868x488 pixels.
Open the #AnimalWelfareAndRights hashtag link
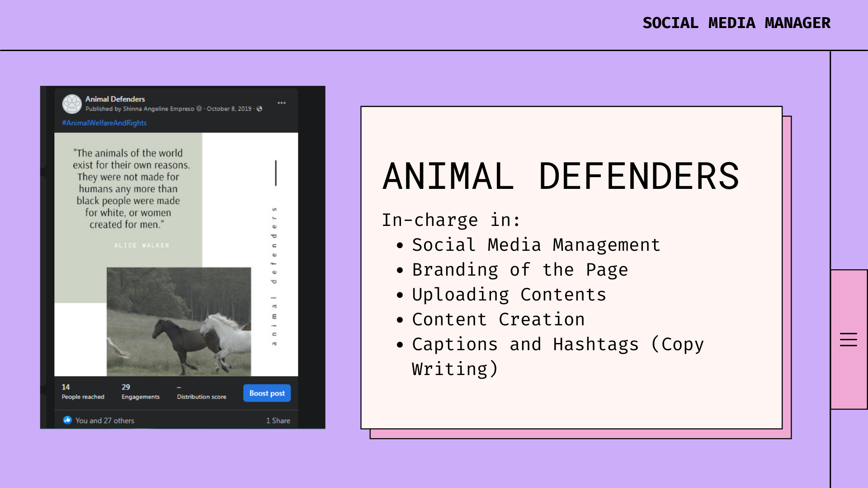(x=104, y=123)
